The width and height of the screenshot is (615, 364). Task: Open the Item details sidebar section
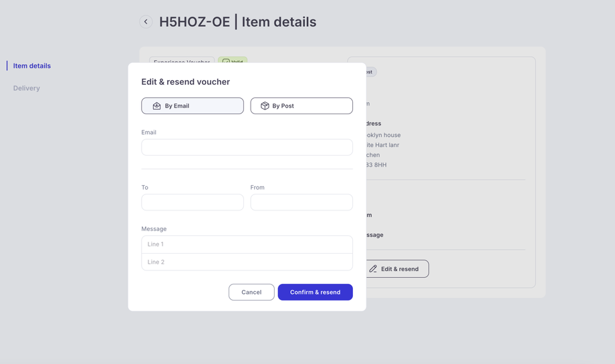[x=32, y=66]
